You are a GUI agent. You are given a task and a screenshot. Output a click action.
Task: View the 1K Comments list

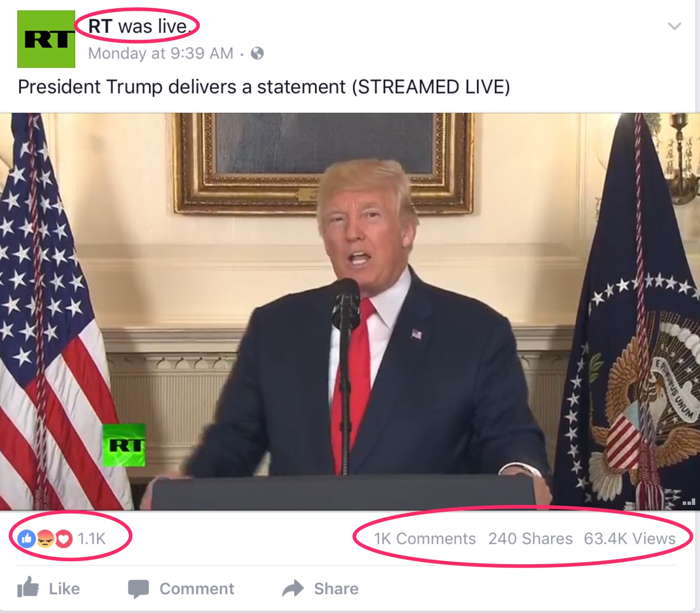[x=425, y=539]
